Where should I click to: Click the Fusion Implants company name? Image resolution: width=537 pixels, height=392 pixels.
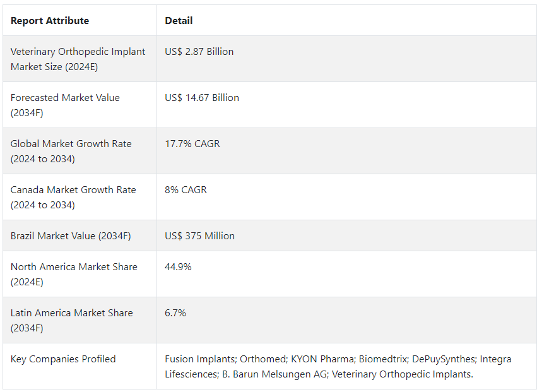(200, 359)
